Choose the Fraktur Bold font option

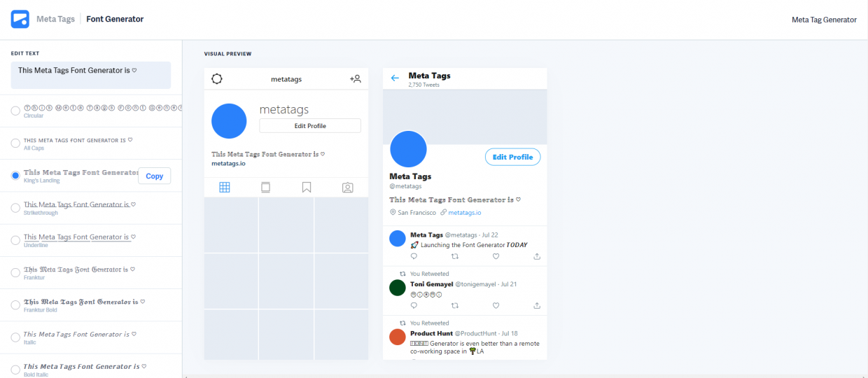(x=15, y=305)
